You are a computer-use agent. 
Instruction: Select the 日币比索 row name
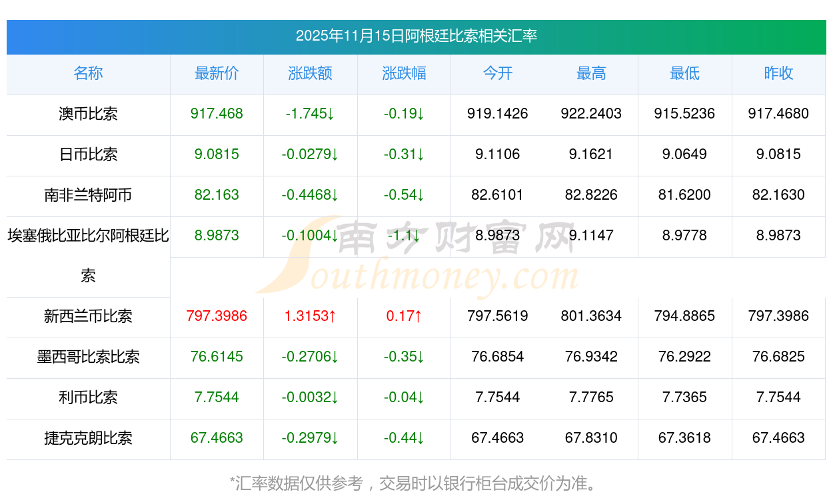88,154
